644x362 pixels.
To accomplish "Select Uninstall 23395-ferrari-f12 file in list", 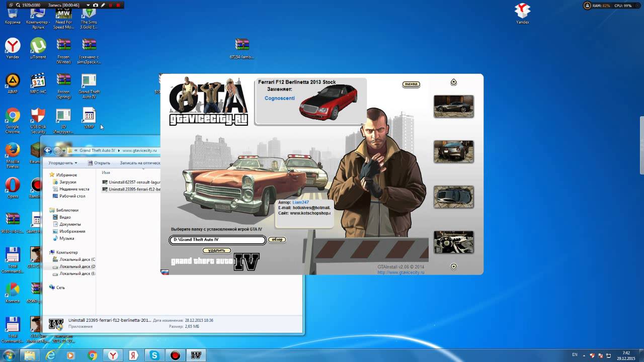I will (131, 189).
